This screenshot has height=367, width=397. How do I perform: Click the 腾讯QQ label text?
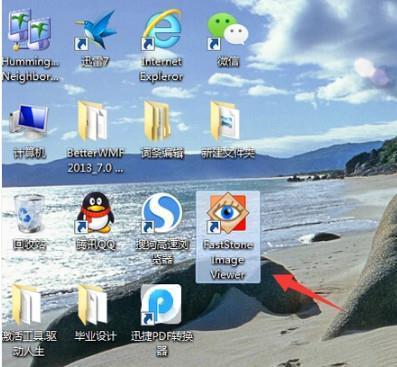tap(96, 245)
